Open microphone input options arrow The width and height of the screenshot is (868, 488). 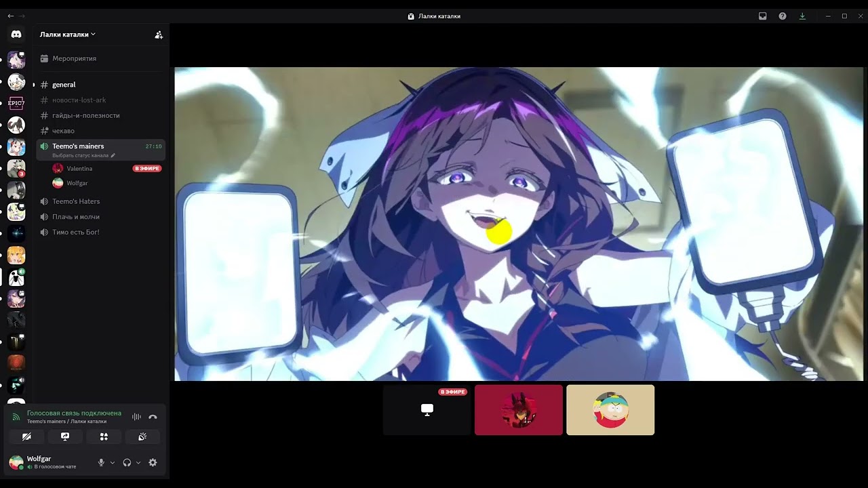113,462
